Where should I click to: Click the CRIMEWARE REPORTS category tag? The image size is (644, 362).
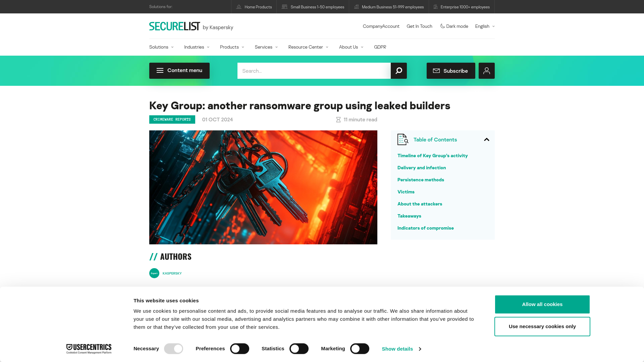tap(172, 119)
